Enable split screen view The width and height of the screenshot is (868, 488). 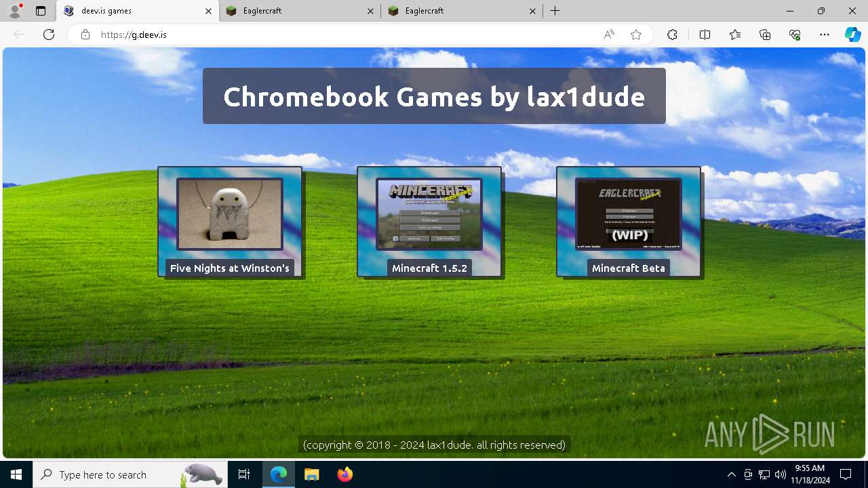(705, 35)
